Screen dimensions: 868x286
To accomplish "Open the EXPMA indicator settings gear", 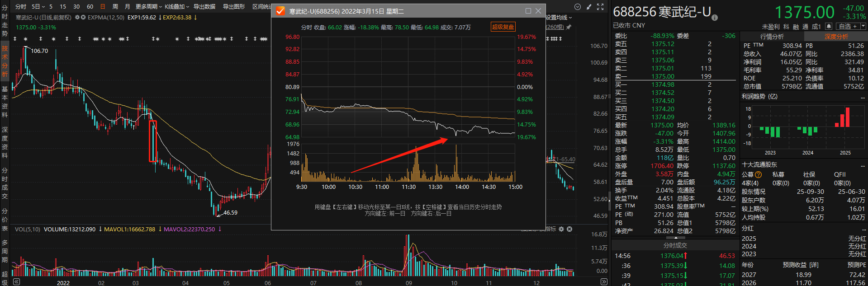I will point(77,18).
